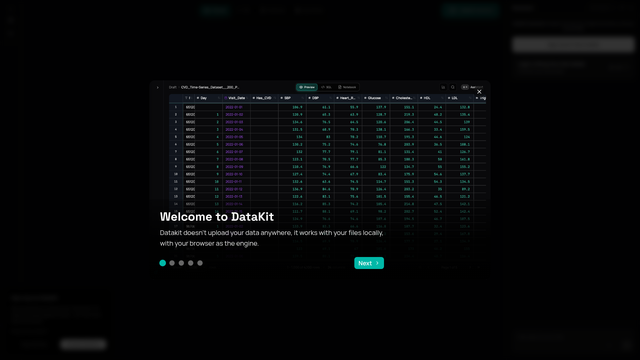Jump to the fourth onboarding step dot

[x=191, y=263]
